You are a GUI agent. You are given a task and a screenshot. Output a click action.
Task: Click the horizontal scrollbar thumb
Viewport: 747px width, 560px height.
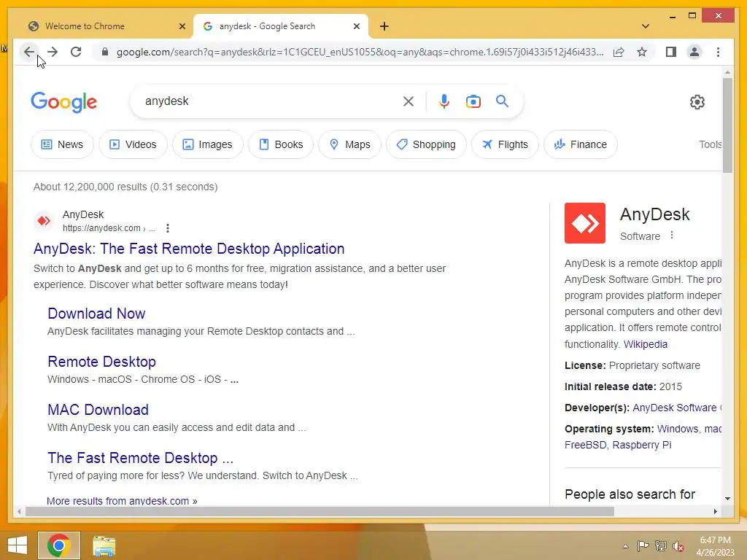[x=320, y=511]
